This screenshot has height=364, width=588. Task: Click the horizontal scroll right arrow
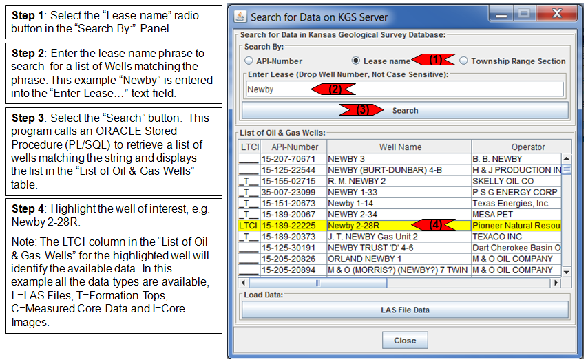(556, 283)
